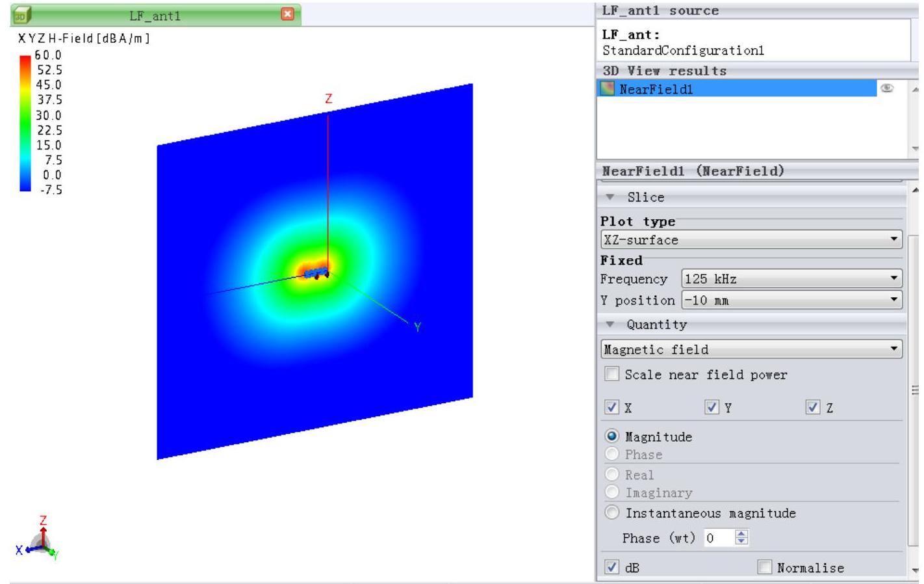
Task: Click the XYZ H-Field [dBA/m] legend title
Action: (84, 38)
